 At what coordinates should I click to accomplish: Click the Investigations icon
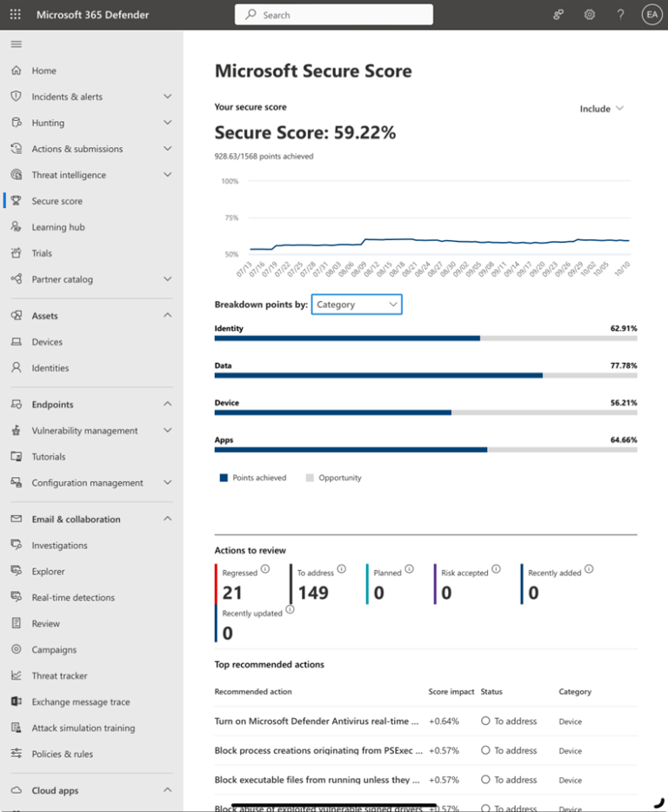pos(17,545)
